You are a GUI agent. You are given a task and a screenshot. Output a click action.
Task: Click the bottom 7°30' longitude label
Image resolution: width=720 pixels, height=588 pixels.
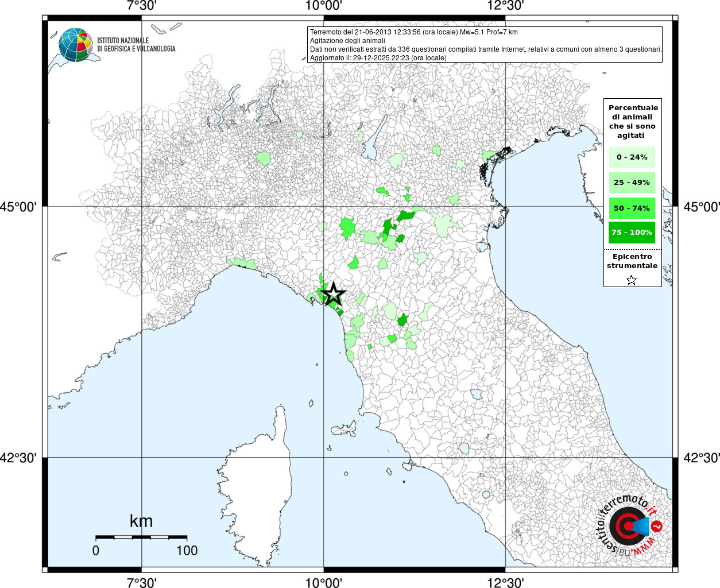(x=142, y=582)
